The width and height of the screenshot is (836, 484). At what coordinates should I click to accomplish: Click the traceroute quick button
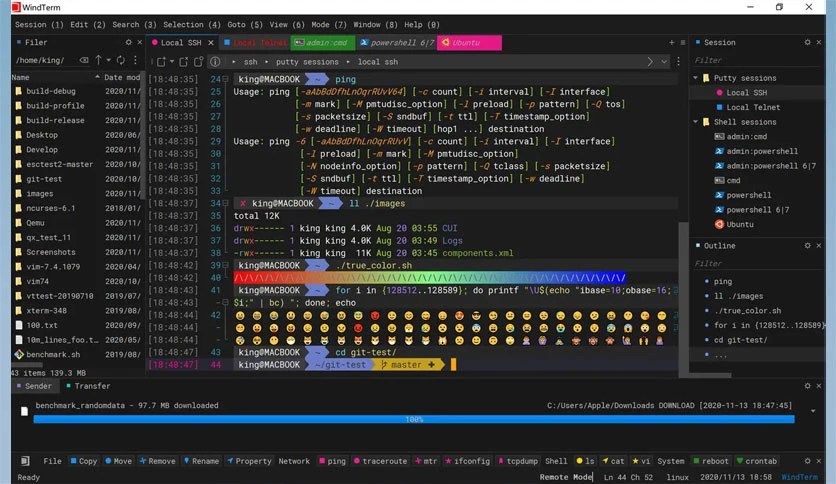(380, 461)
